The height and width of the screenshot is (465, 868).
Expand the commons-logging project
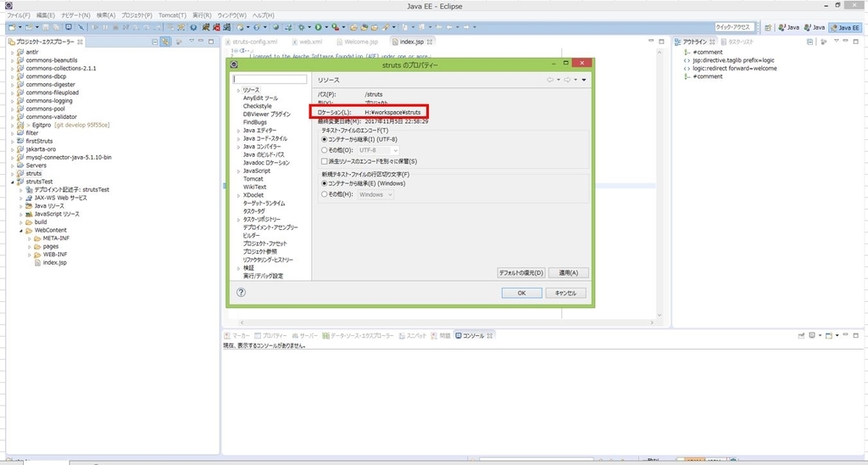13,101
